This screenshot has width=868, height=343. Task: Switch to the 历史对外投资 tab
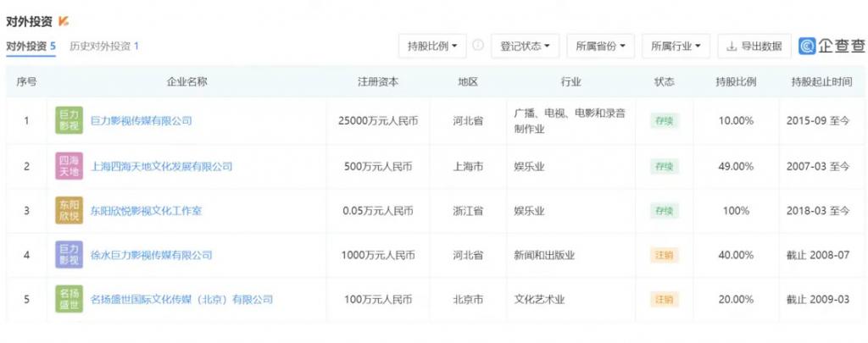(104, 46)
